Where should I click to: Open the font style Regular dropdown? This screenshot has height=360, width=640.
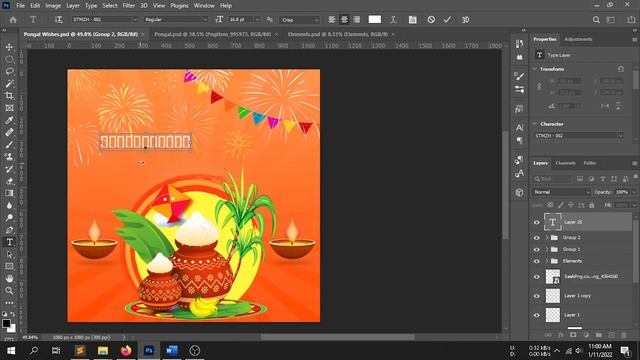click(204, 20)
